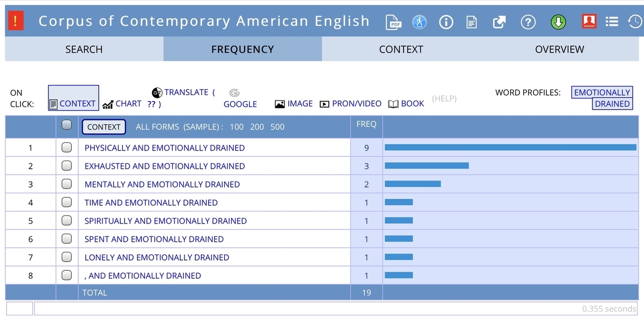Select the IMAGE on-click option
This screenshot has height=317, width=644.
[x=300, y=104]
